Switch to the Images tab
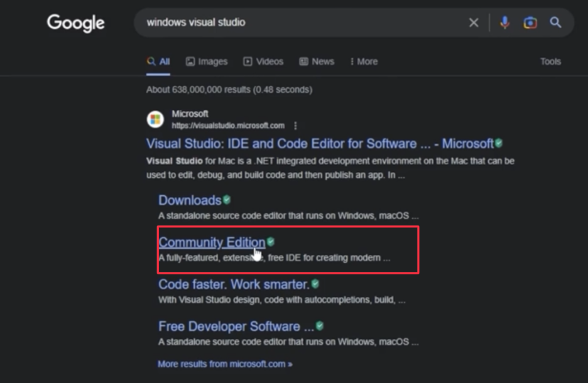This screenshot has height=383, width=588. click(207, 62)
